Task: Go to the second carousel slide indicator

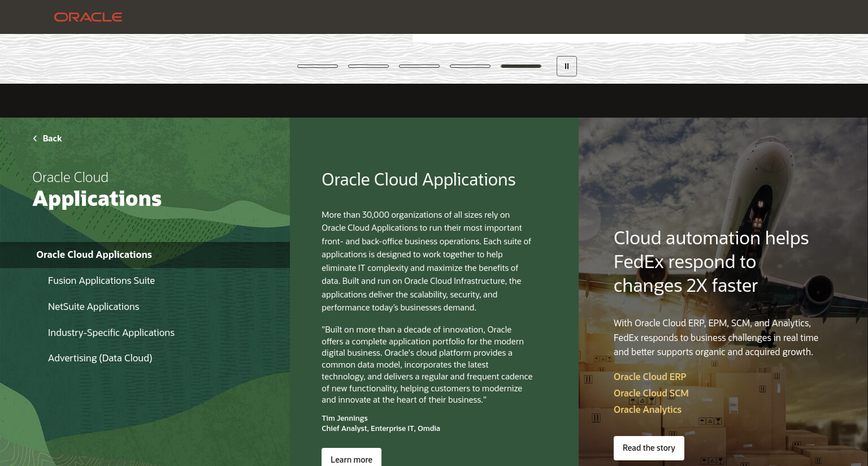Action: [x=368, y=66]
